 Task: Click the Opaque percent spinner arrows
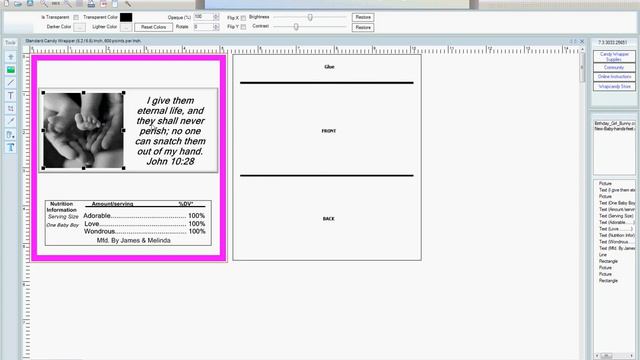pos(216,17)
